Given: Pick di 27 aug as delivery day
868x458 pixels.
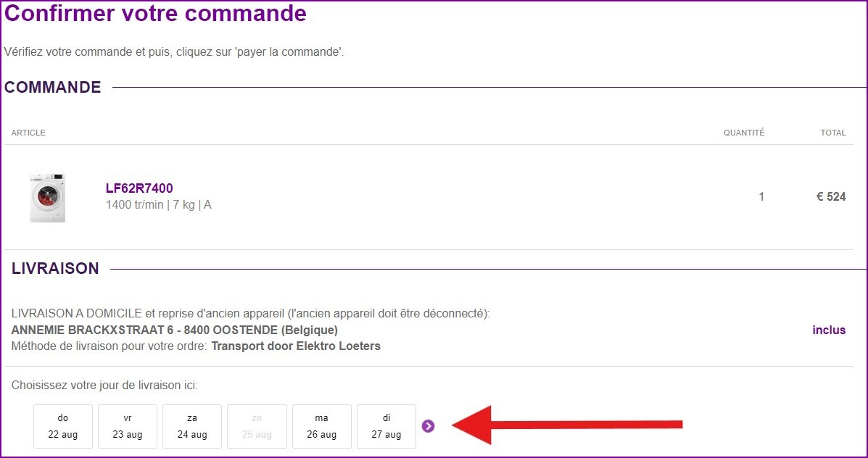Looking at the screenshot, I should coord(387,426).
